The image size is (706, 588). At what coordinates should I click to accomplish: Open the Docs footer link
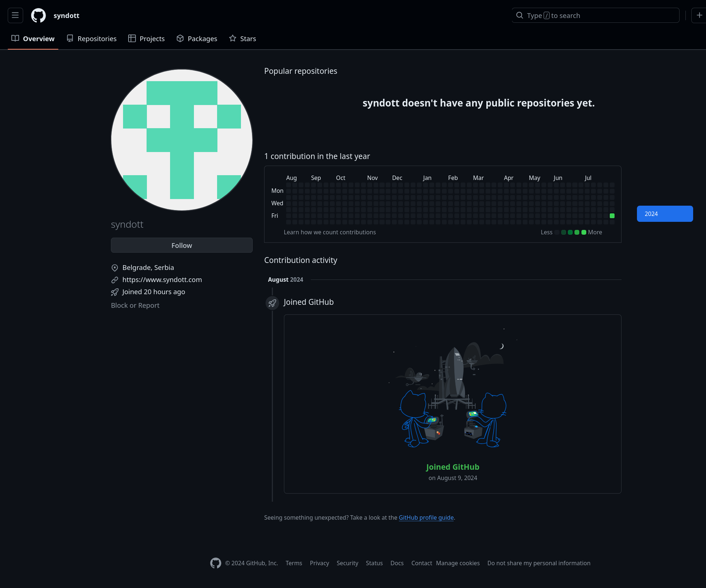point(397,563)
